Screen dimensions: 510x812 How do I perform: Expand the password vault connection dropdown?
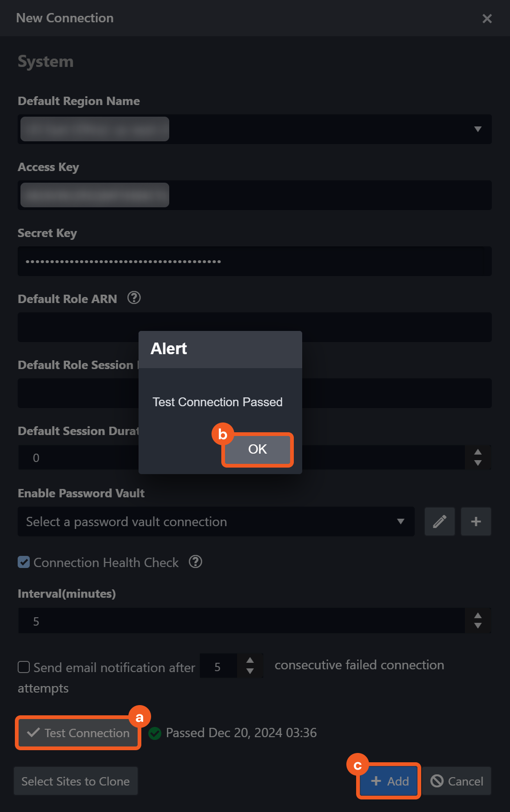[x=400, y=522]
